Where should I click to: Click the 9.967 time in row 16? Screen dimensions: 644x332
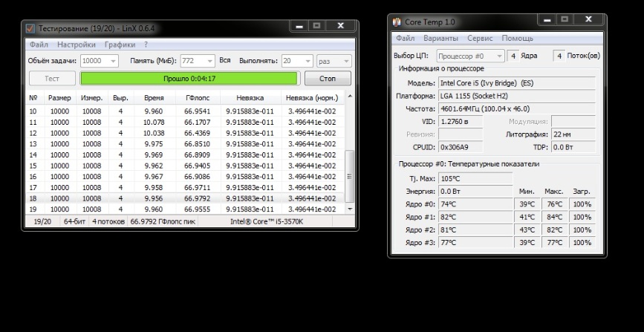tap(154, 177)
